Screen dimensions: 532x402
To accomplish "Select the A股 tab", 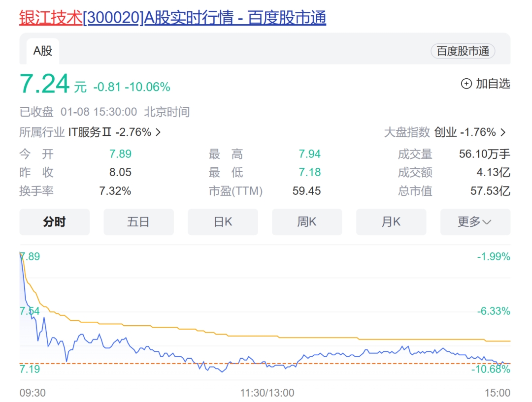I will click(42, 51).
